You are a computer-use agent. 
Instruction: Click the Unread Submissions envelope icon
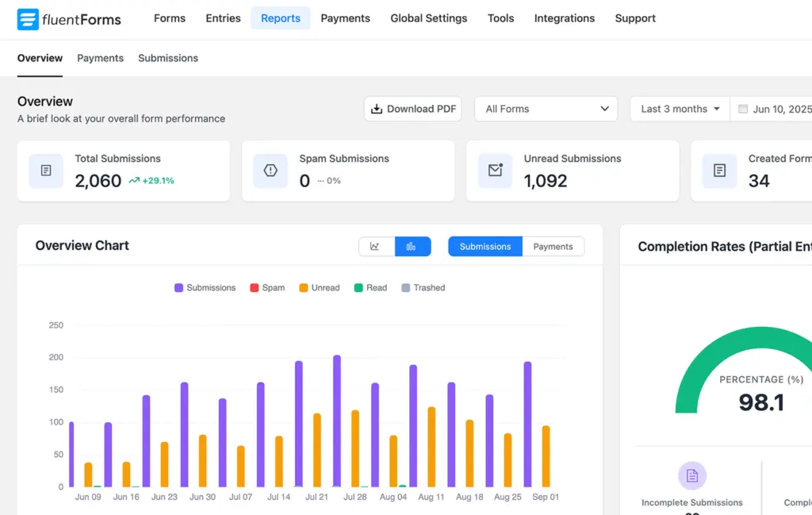point(495,171)
